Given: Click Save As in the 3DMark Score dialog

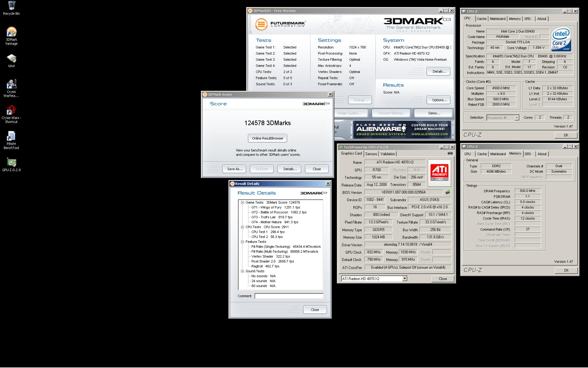Looking at the screenshot, I should 235,169.
